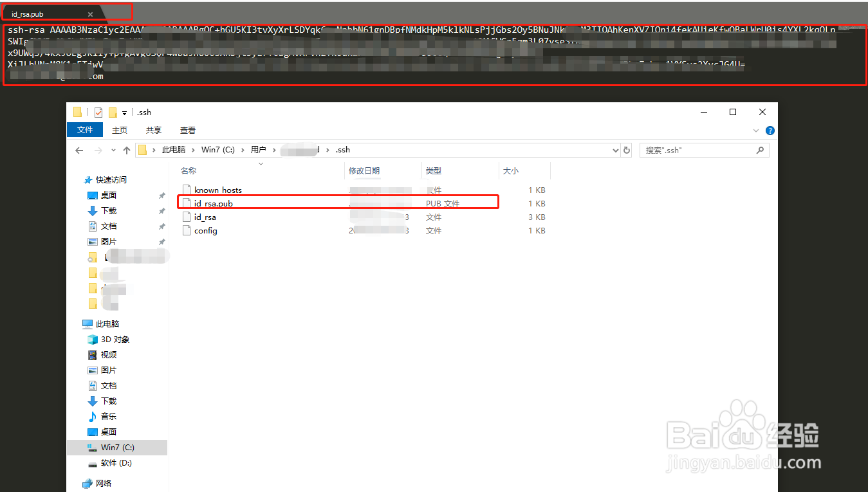Viewport: 868px width, 492px height.
Task: Click the PUB 文件 type cell
Action: [443, 203]
